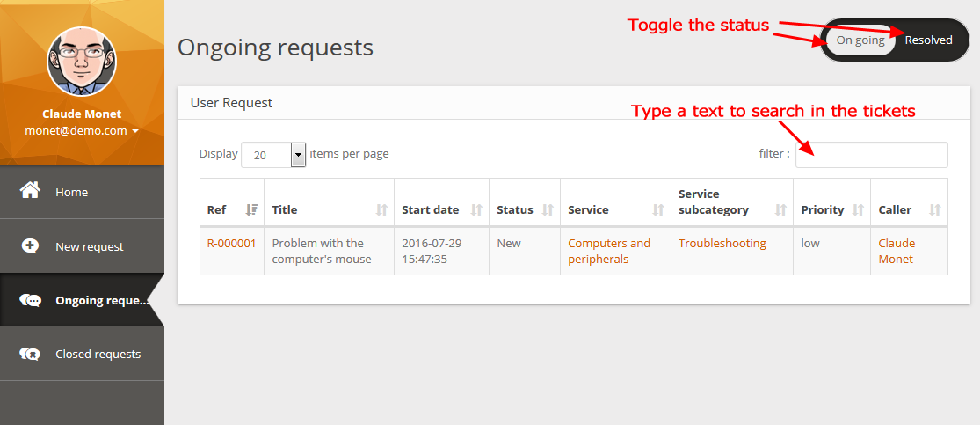Open the items per page dropdown

[298, 154]
